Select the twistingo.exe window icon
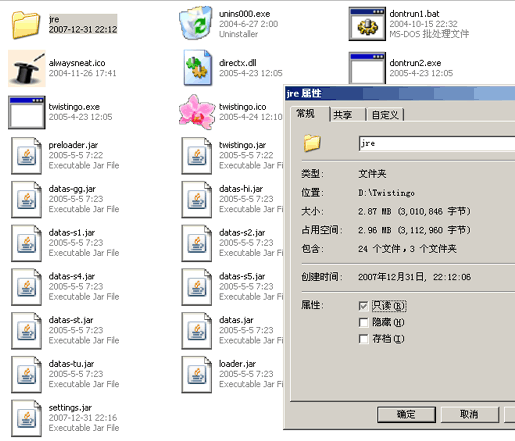This screenshot has width=515, height=441. [x=27, y=112]
